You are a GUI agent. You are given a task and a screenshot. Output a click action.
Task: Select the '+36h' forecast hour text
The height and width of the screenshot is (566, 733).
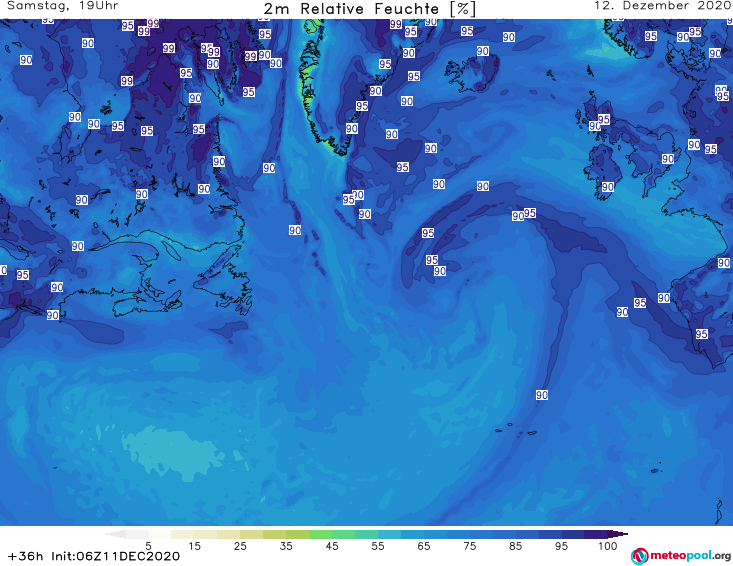[26, 556]
